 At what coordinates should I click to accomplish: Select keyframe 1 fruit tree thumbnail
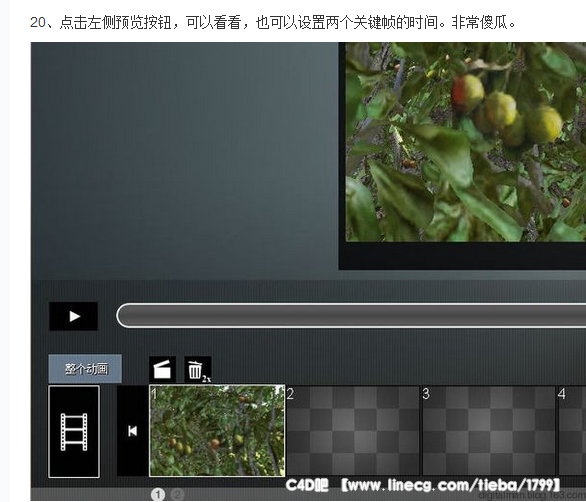[217, 431]
